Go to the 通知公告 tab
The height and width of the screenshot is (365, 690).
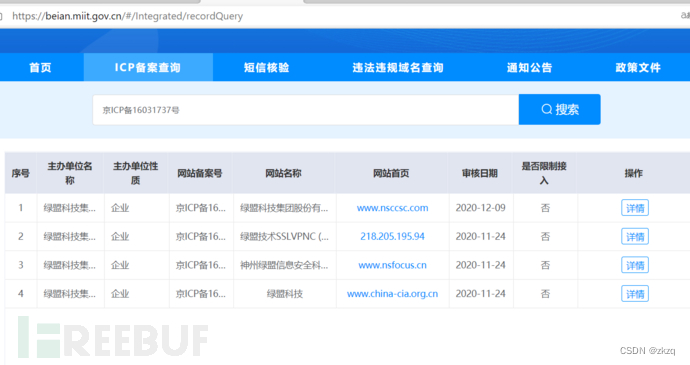point(529,67)
